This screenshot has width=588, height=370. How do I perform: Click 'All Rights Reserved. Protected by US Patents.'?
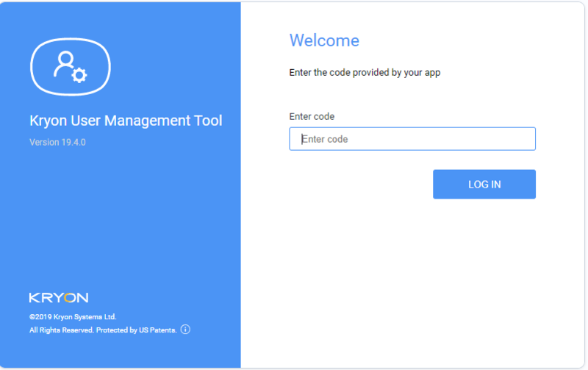click(103, 330)
